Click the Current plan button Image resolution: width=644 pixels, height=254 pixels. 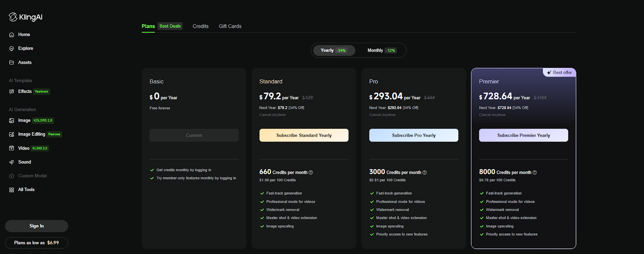[x=194, y=135]
